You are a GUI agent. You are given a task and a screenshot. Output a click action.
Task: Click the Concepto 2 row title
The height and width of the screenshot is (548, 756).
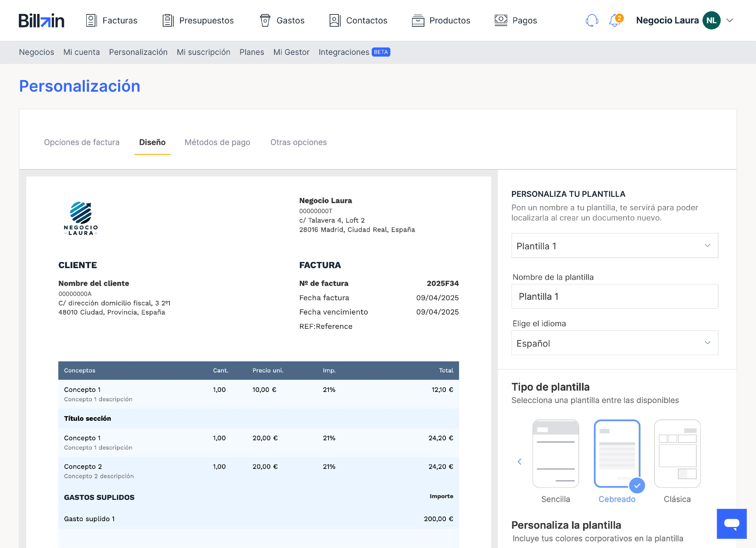coord(83,467)
